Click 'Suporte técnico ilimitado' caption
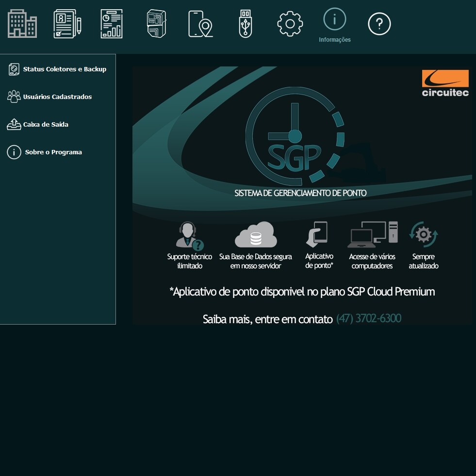Viewport: 476px width, 476px height. pyautogui.click(x=189, y=261)
